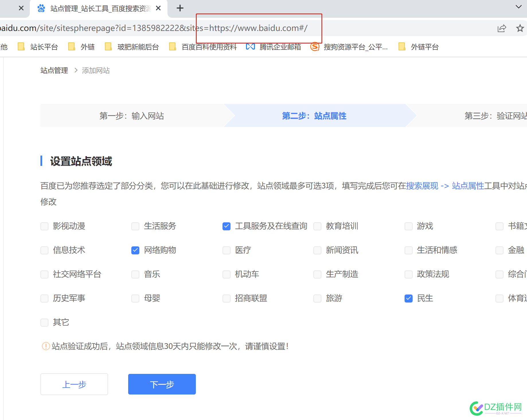Check the 机动车 checkbox
The width and height of the screenshot is (527, 420).
(227, 274)
